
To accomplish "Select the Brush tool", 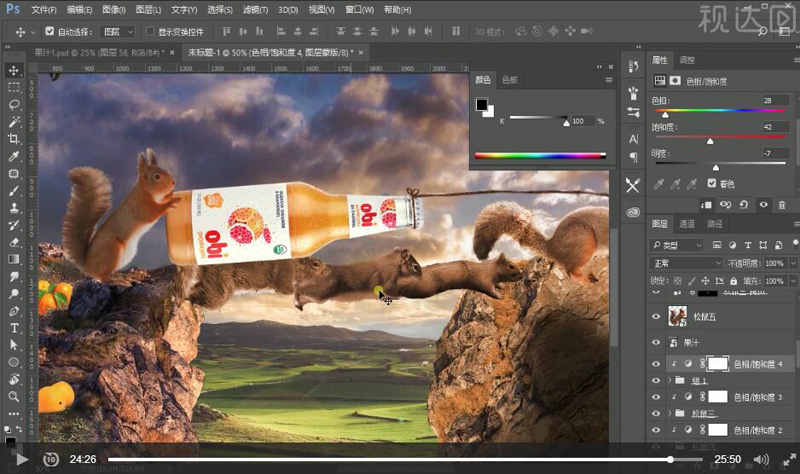I will [x=14, y=191].
